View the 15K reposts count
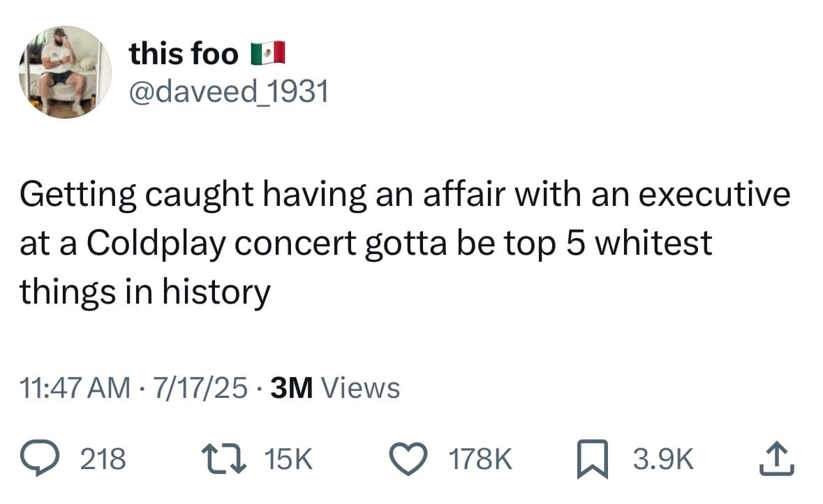This screenshot has height=504, width=823. [x=288, y=459]
